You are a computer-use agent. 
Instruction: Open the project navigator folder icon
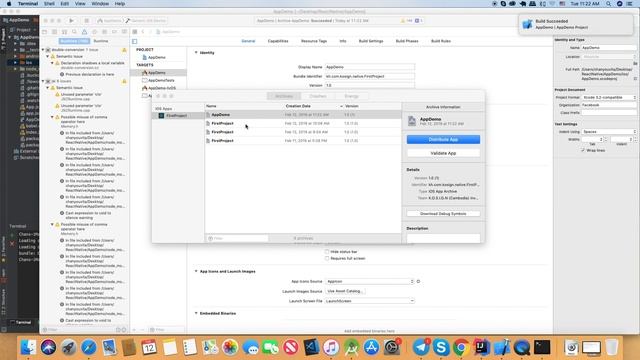tap(44, 32)
